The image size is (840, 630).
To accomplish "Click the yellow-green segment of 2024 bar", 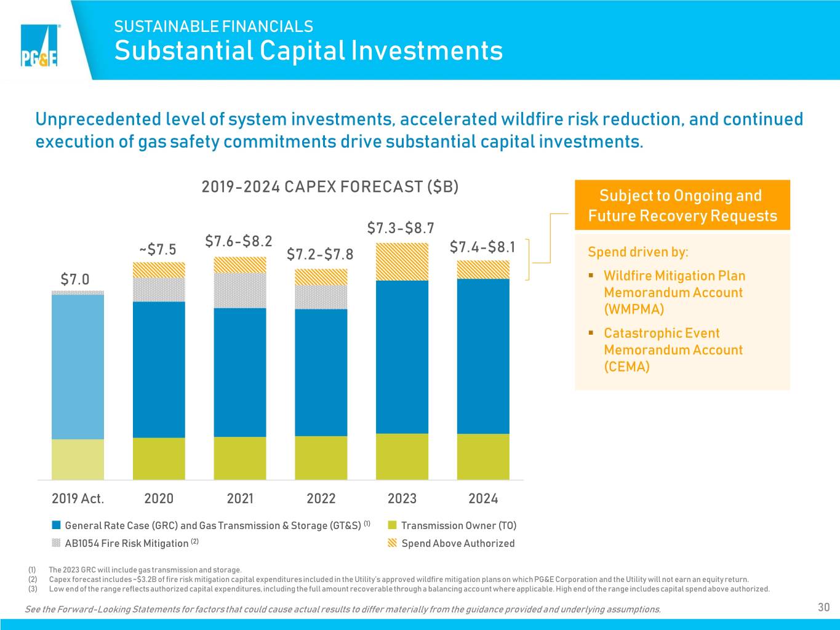I will (x=483, y=457).
